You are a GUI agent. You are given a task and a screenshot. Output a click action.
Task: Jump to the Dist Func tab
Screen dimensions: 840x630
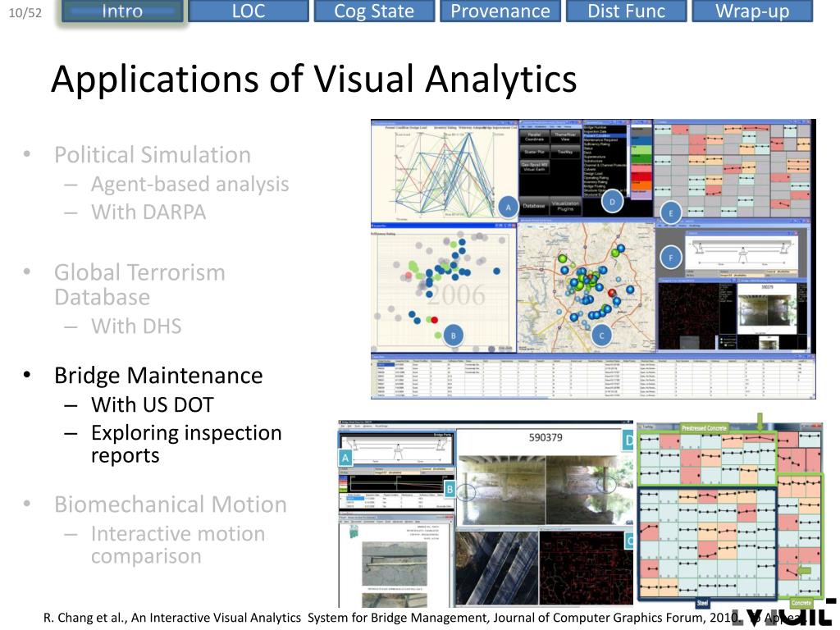626,11
